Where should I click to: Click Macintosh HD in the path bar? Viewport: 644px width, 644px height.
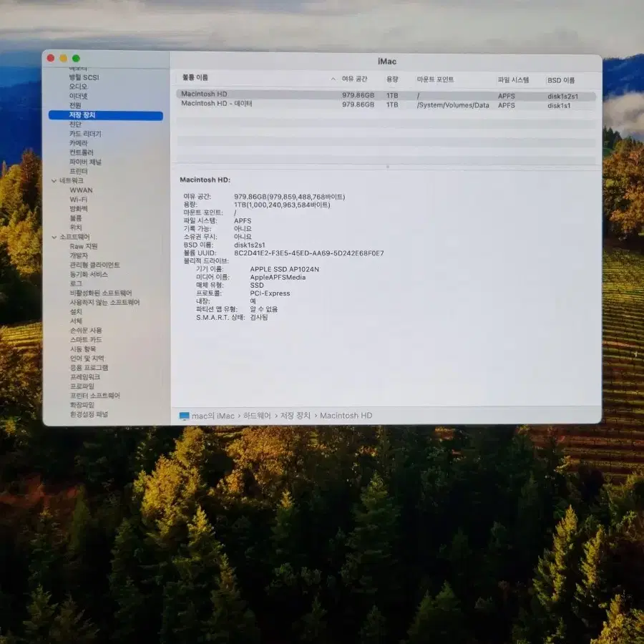pyautogui.click(x=346, y=416)
